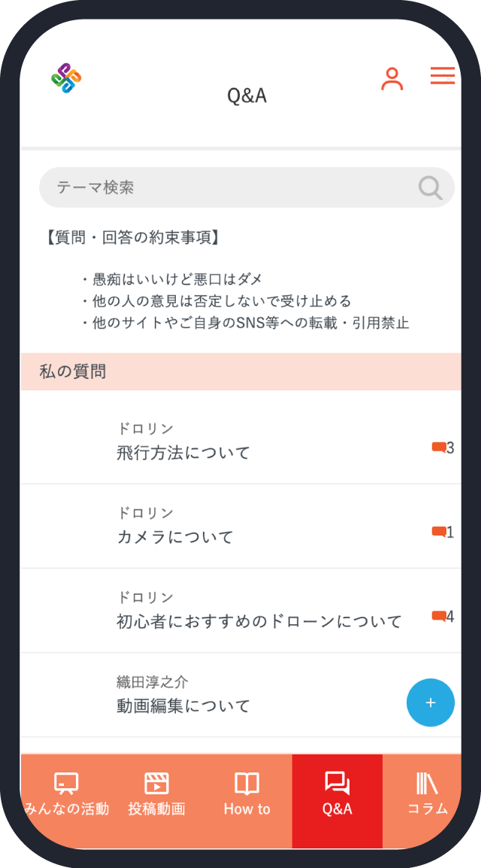This screenshot has height=868, width=481.
Task: Click the comment icon beside 飛行方法について
Action: point(439,448)
